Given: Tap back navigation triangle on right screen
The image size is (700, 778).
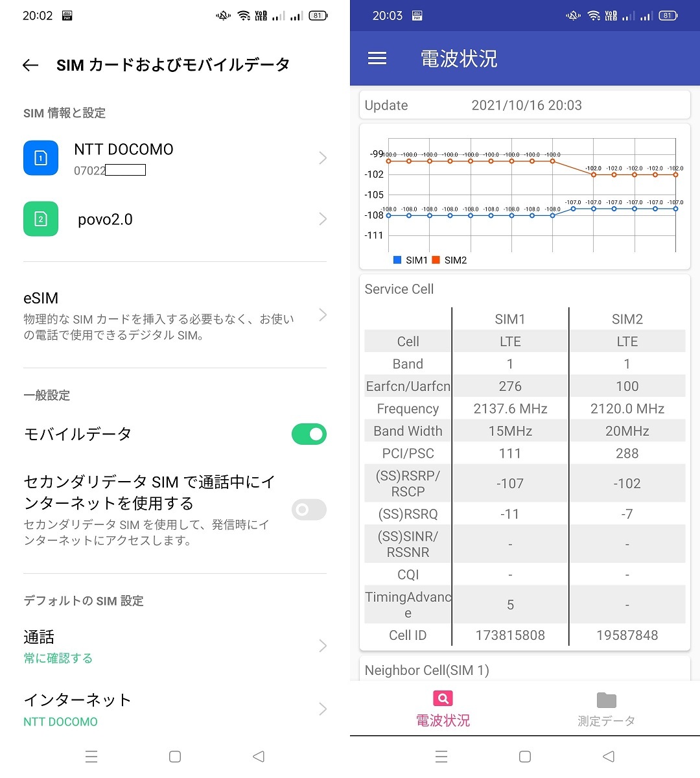Looking at the screenshot, I should (609, 756).
